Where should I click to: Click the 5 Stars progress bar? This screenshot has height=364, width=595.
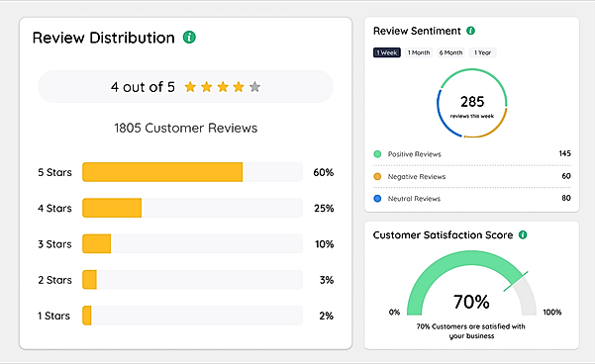click(192, 172)
